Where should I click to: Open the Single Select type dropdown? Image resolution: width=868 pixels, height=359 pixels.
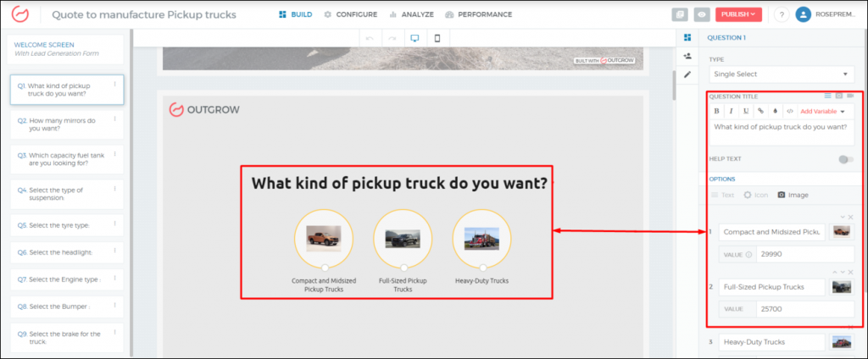click(780, 75)
